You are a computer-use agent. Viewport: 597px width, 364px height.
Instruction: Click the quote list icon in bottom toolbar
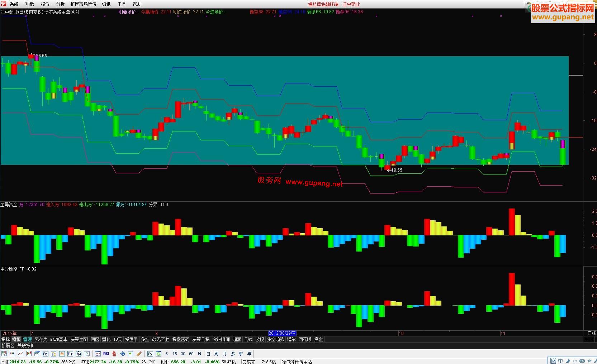4,354
